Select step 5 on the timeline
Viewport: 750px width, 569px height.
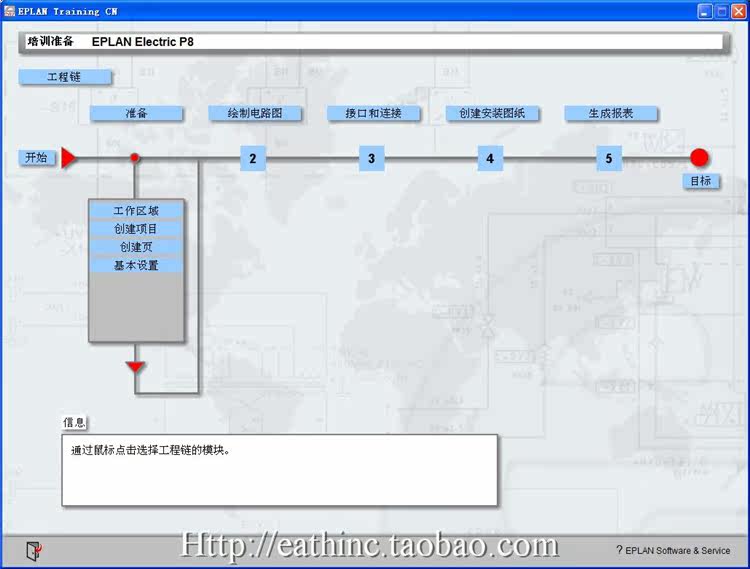tap(608, 158)
